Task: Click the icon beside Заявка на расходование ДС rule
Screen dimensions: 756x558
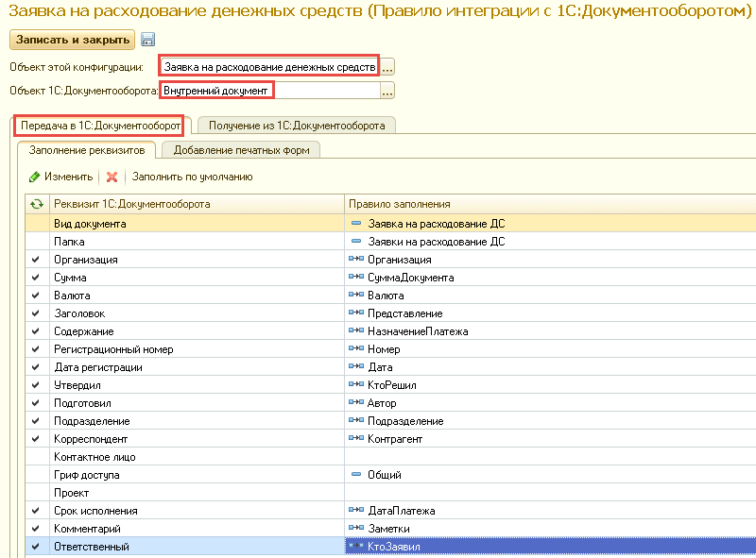Action: (356, 224)
